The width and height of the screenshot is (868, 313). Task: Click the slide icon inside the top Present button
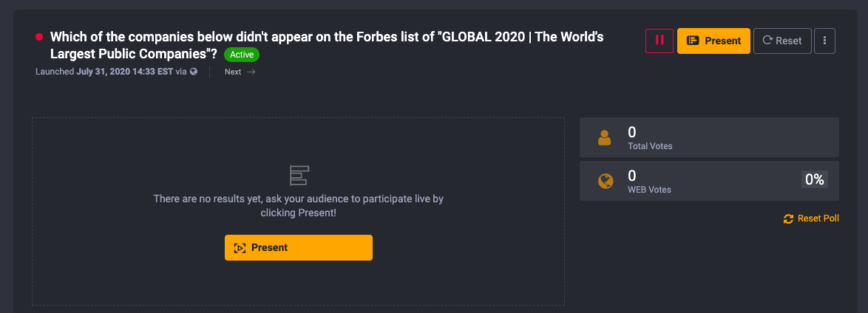(x=693, y=41)
